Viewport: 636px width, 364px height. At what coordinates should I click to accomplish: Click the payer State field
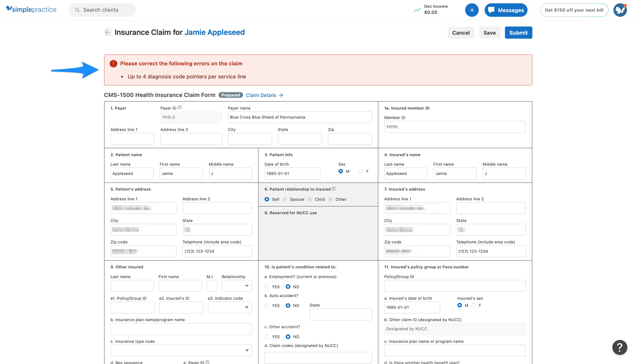(x=300, y=139)
